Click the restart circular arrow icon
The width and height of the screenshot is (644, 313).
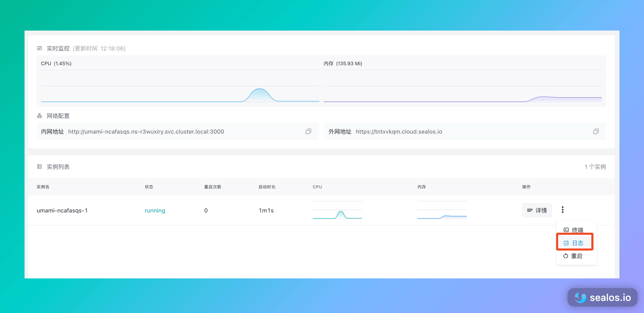tap(566, 256)
